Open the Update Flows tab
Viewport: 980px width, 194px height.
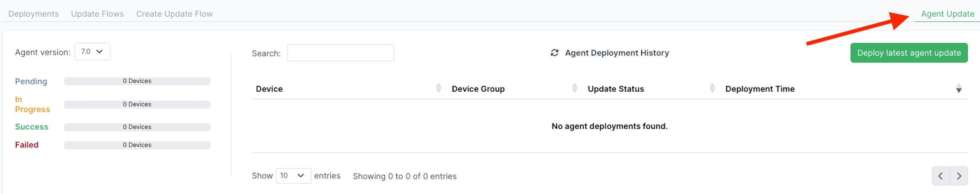click(97, 14)
